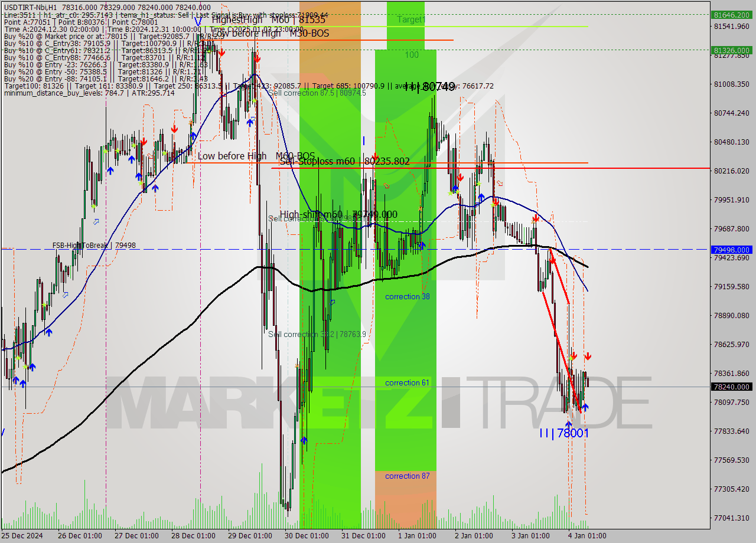
Task: Click the '31 Dec 01:00' time label
Action: click(x=364, y=536)
